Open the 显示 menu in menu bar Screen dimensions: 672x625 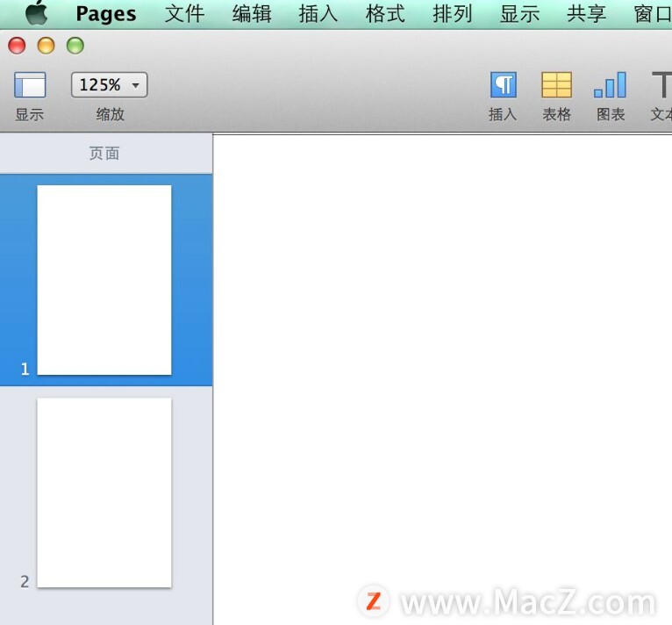[x=519, y=14]
